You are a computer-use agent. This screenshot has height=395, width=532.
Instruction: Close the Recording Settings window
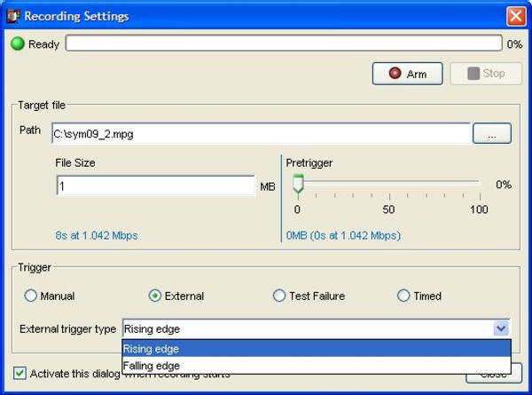pyautogui.click(x=516, y=16)
